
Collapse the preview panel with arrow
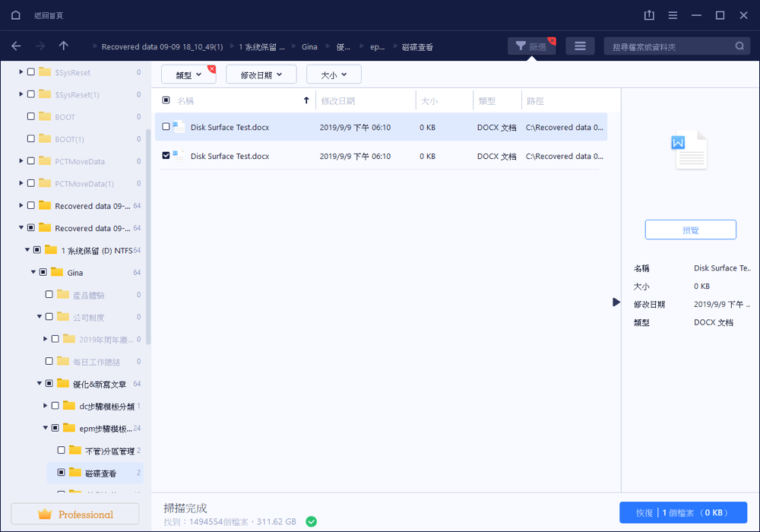coord(616,302)
